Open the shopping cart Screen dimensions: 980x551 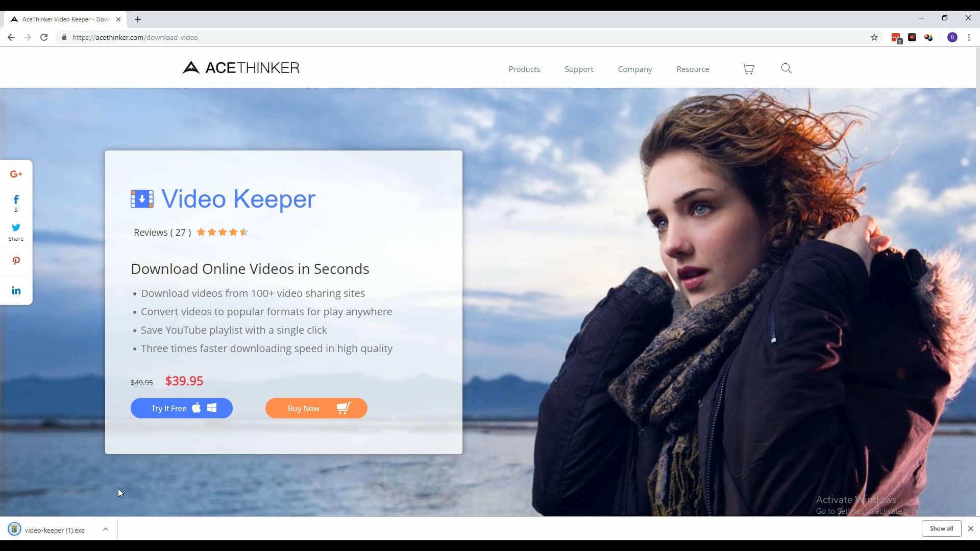747,68
